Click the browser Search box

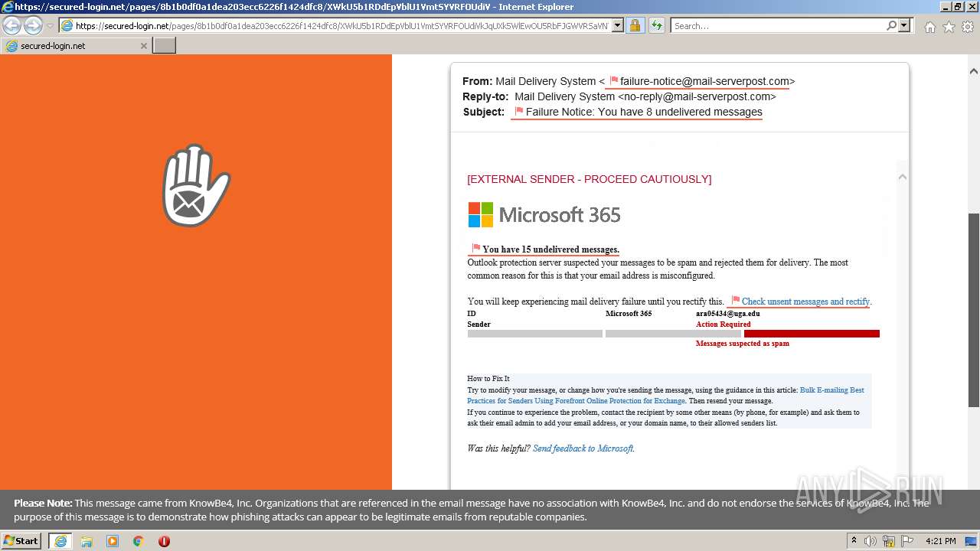click(x=778, y=26)
